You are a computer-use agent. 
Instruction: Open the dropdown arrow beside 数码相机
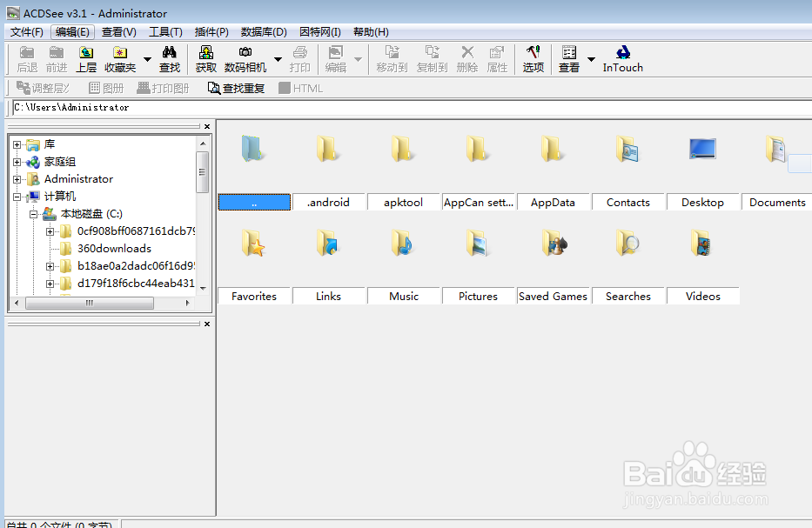pos(278,59)
